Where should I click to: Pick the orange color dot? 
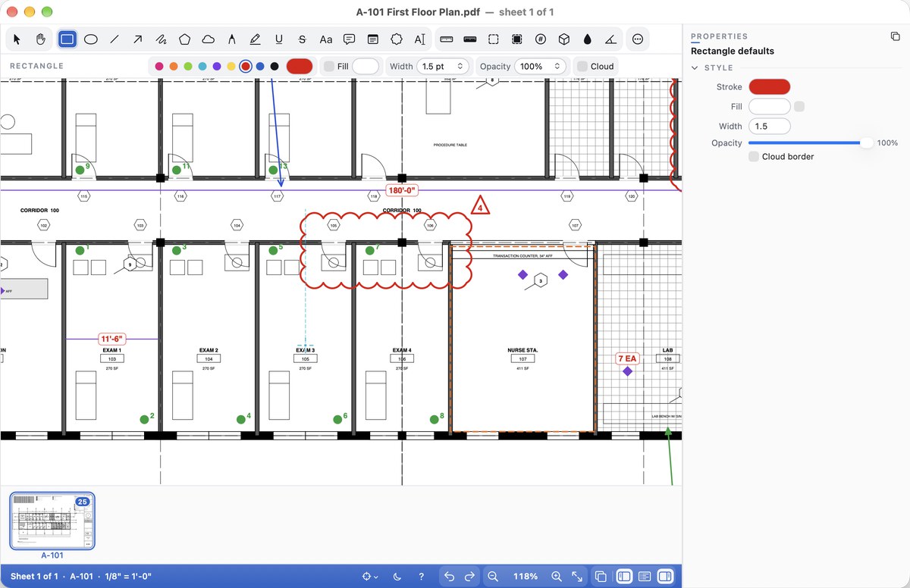pos(174,67)
